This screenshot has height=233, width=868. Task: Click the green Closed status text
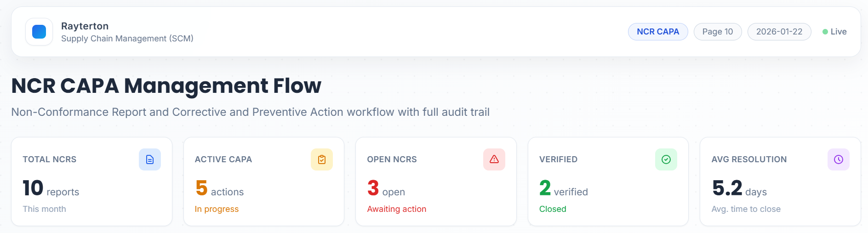(x=553, y=209)
